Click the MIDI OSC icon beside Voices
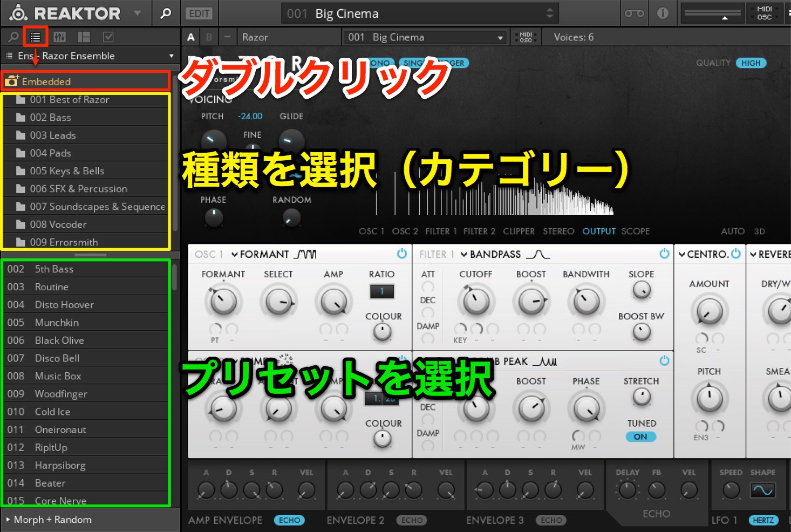This screenshot has width=791, height=532. [526, 37]
